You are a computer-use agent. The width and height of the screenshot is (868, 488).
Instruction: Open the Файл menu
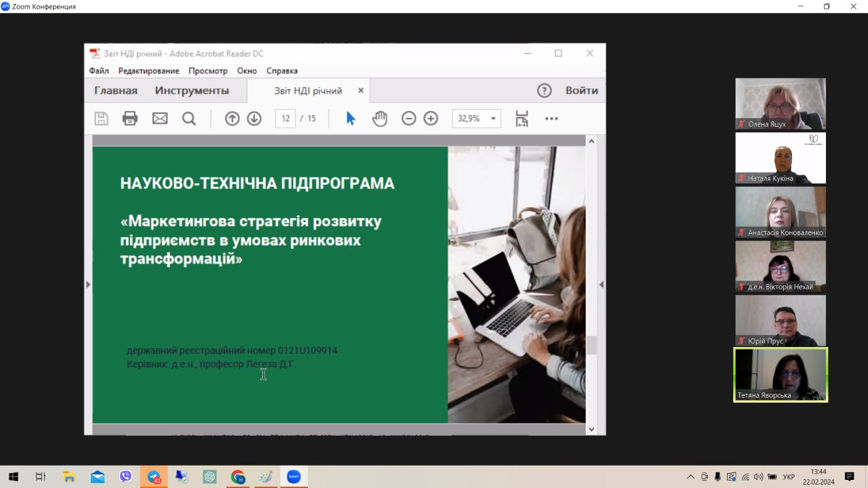pos(99,70)
